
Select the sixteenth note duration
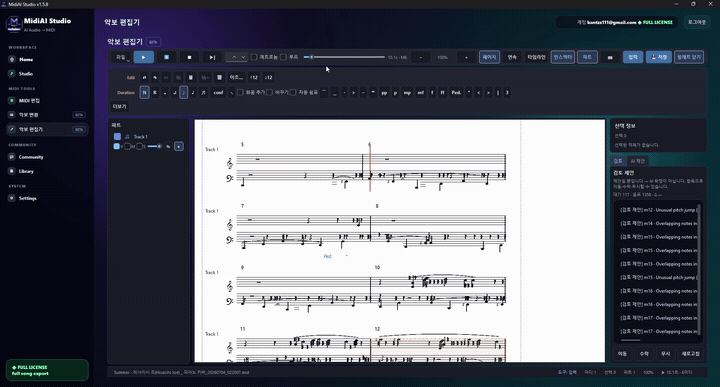tap(203, 92)
